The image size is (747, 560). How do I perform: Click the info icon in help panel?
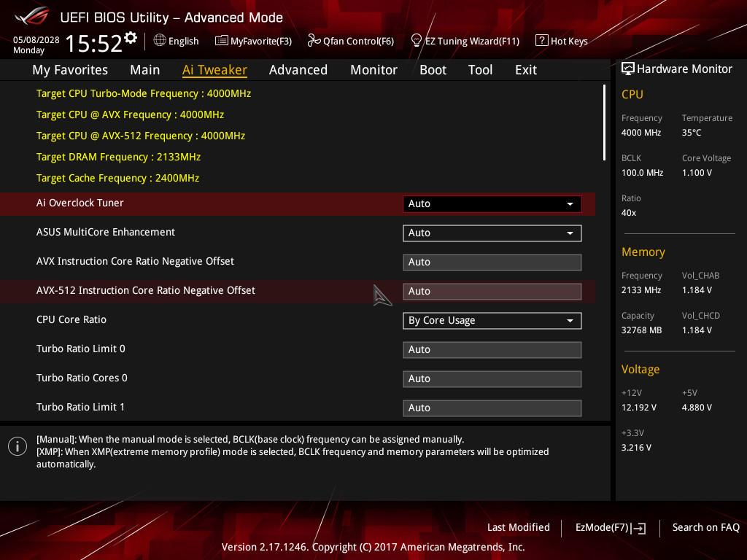[x=18, y=446]
